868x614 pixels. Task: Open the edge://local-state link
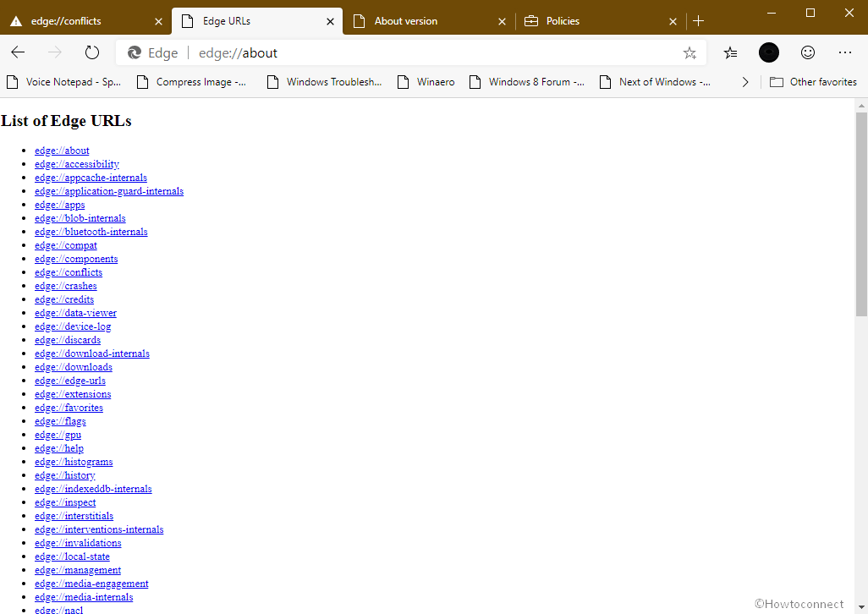73,557
